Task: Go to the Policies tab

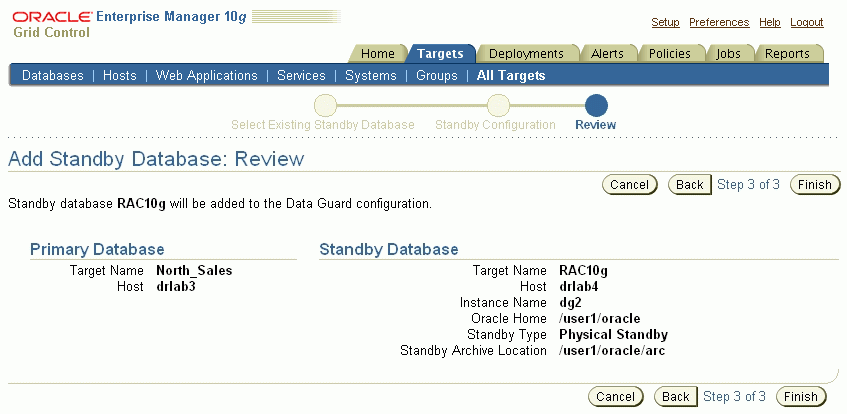Action: 670,54
